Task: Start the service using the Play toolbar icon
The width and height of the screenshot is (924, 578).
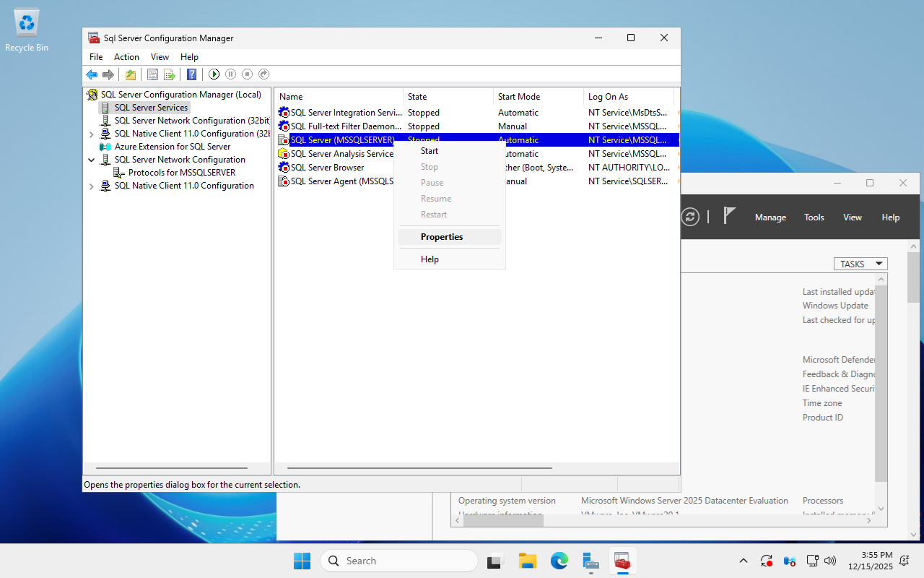Action: [214, 74]
